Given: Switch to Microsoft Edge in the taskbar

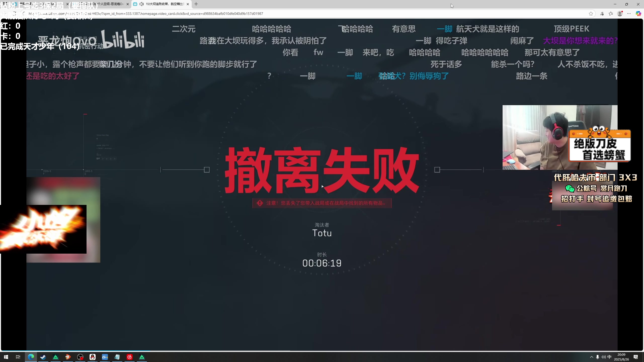Looking at the screenshot, I should tap(31, 357).
